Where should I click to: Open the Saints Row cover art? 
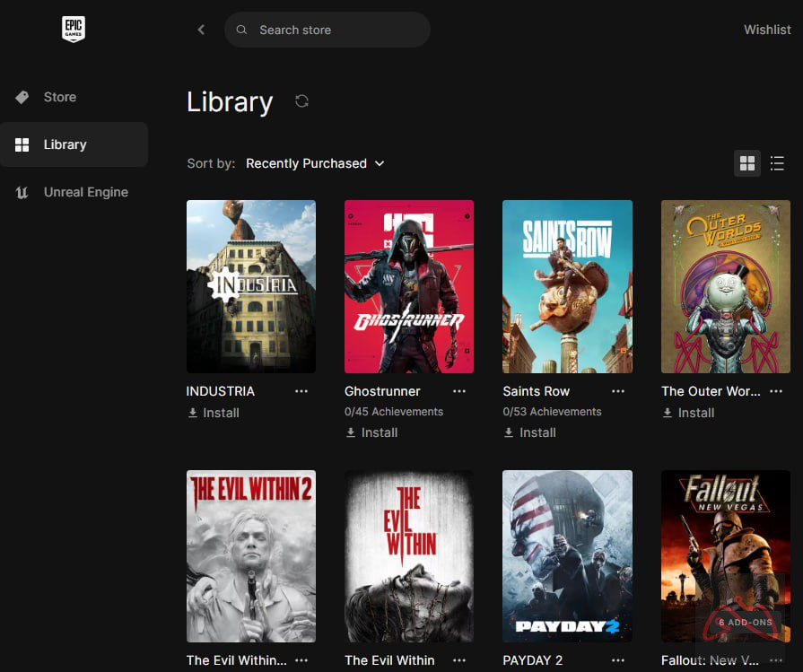(567, 286)
